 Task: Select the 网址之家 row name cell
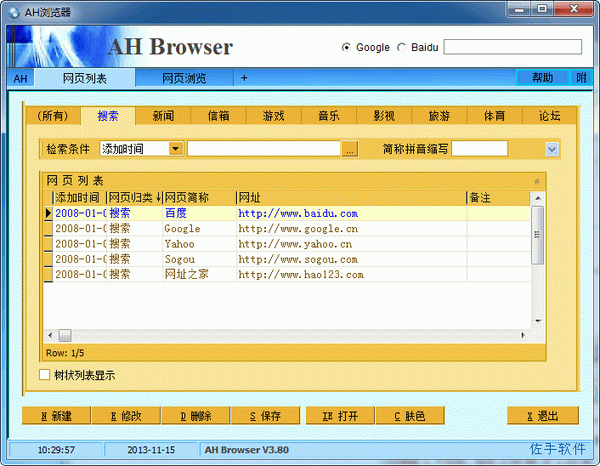tap(199, 274)
